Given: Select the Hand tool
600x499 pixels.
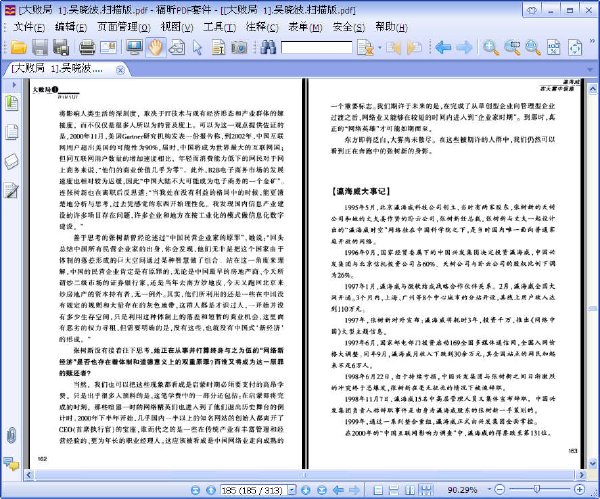Looking at the screenshot, I should [155, 47].
